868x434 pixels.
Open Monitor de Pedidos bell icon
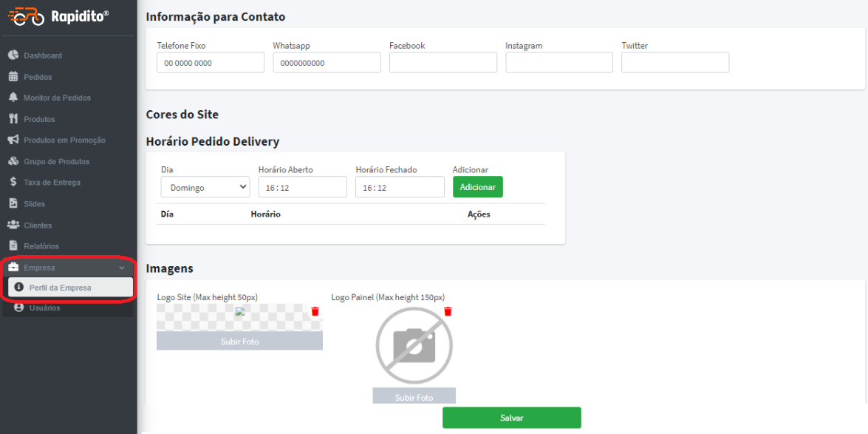(x=14, y=98)
